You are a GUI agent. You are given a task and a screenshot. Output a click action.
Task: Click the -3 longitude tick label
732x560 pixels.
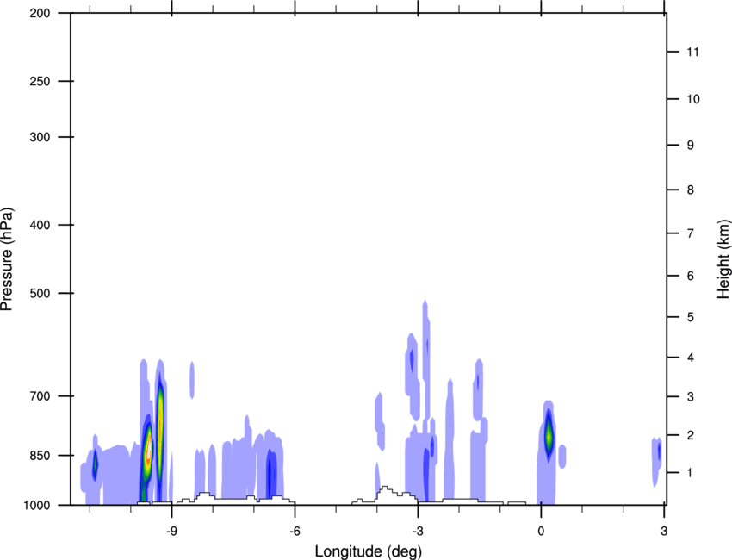coord(418,531)
